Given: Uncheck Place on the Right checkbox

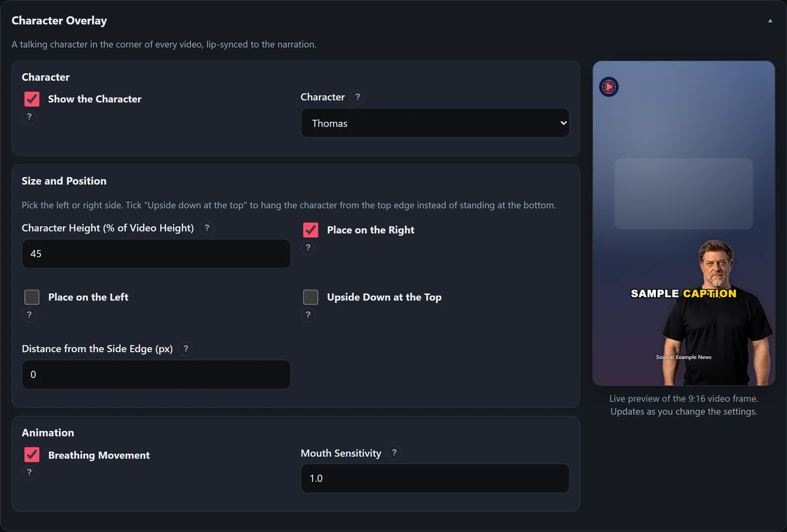Looking at the screenshot, I should click(x=311, y=230).
